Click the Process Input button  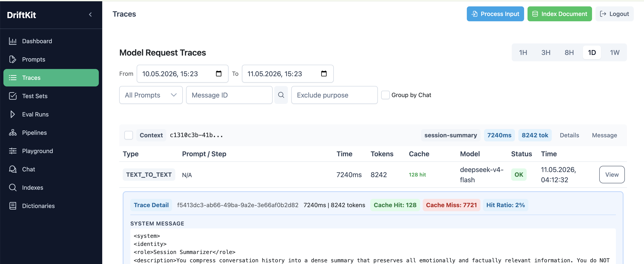point(495,14)
